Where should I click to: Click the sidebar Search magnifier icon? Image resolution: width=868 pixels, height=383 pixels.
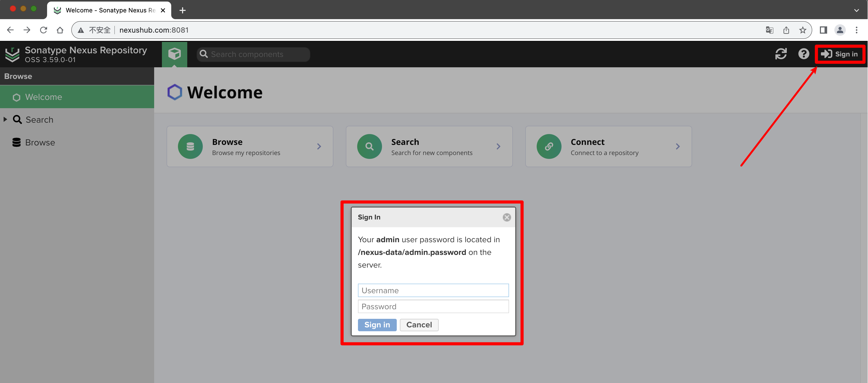click(17, 119)
